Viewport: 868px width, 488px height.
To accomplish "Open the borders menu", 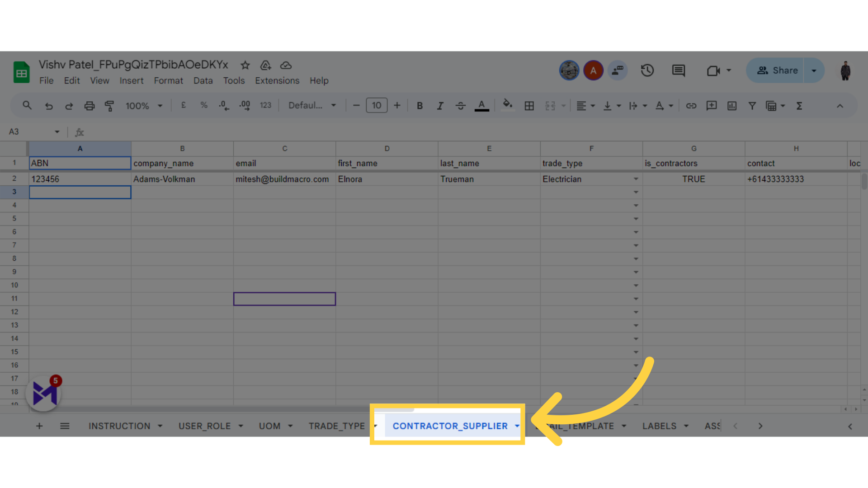I will (529, 106).
